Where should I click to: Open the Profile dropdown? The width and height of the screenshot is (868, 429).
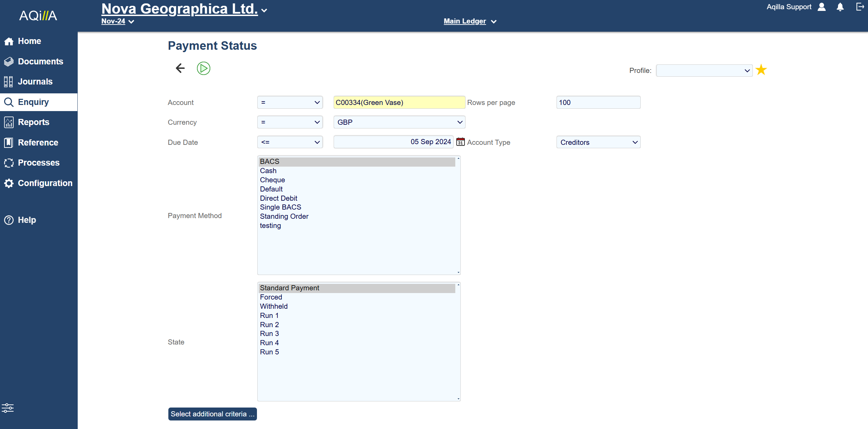(704, 71)
